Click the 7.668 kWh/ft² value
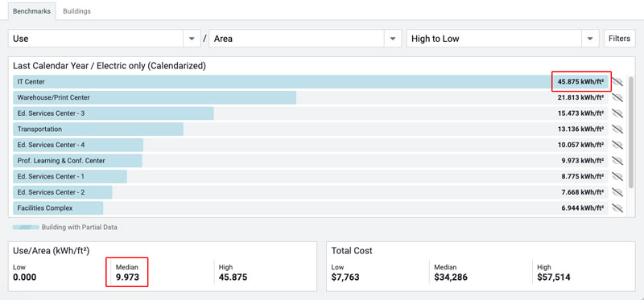The image size is (644, 300). [x=582, y=192]
